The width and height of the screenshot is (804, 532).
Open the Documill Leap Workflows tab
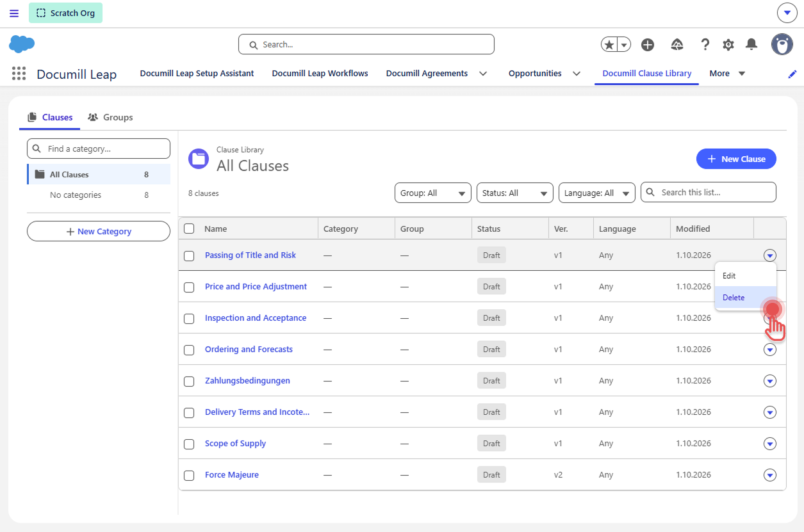click(320, 74)
